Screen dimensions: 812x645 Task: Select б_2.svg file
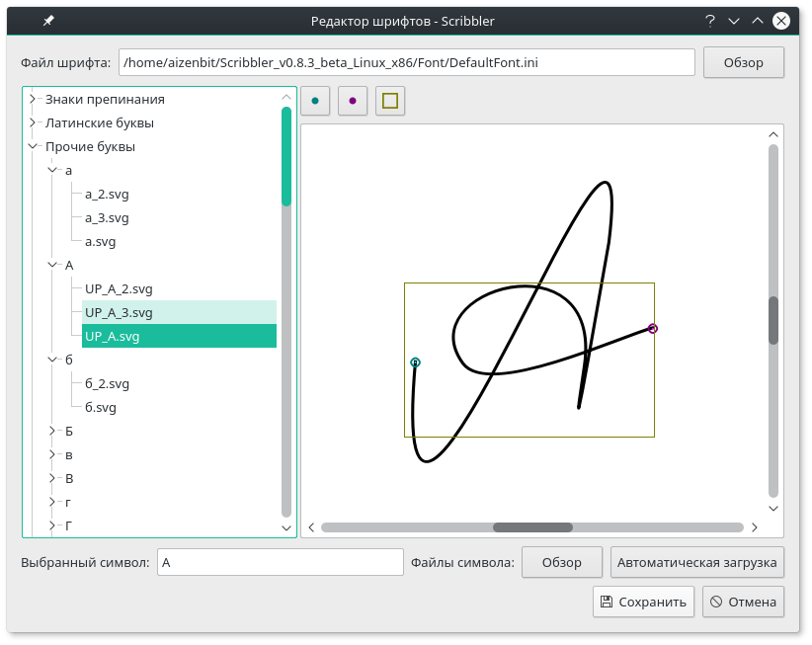click(108, 383)
